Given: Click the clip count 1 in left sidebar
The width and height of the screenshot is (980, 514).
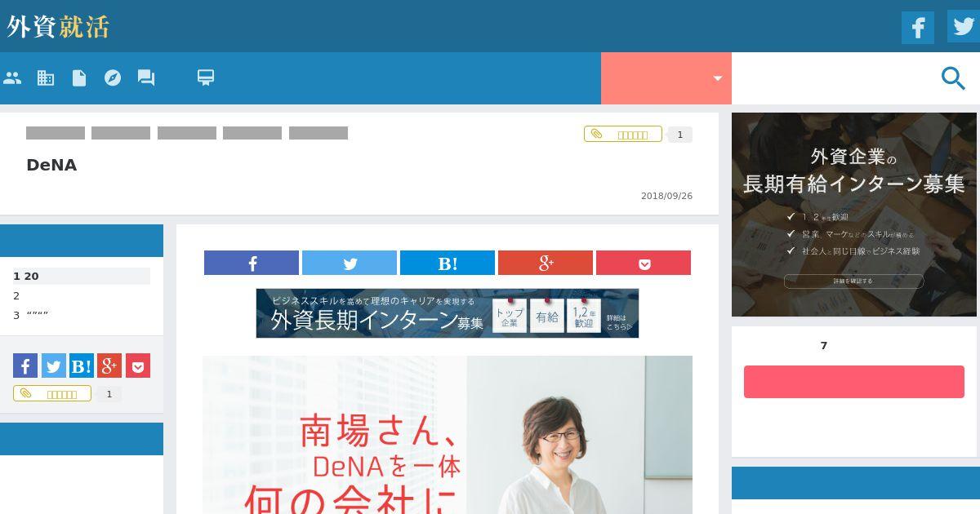Looking at the screenshot, I should 109,394.
